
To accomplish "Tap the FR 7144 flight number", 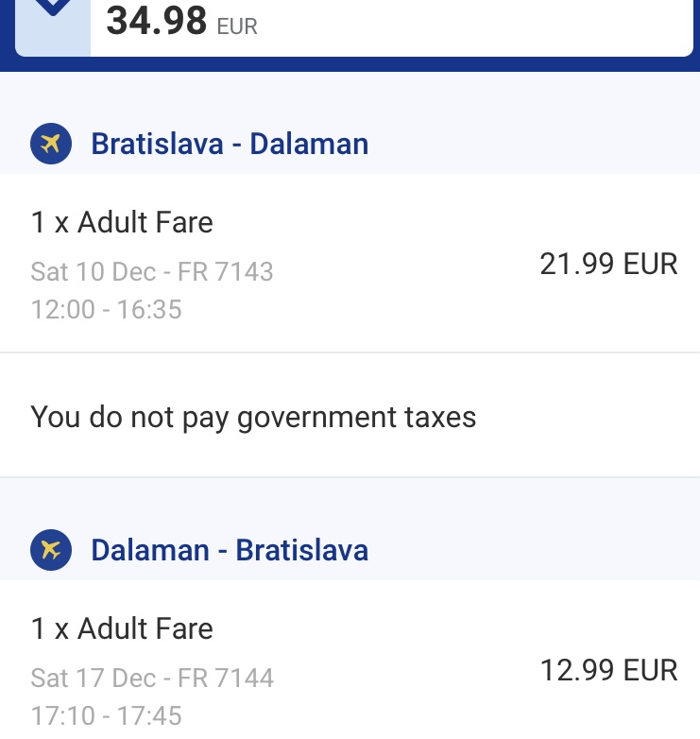I will pos(225,678).
